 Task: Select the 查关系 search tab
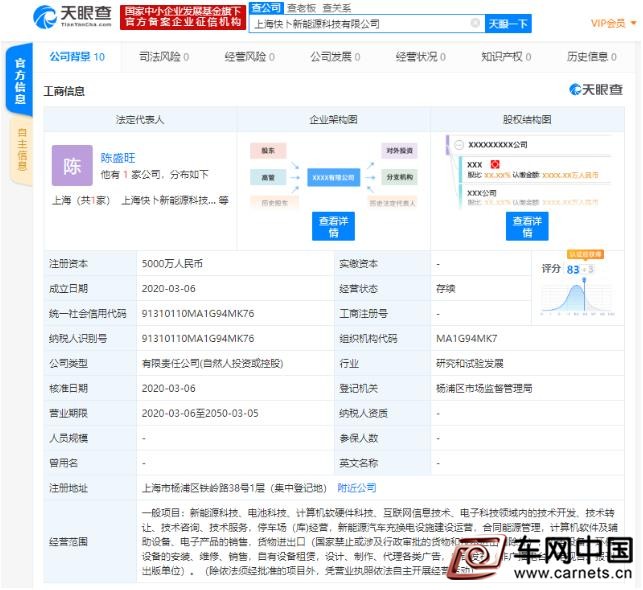(x=337, y=8)
